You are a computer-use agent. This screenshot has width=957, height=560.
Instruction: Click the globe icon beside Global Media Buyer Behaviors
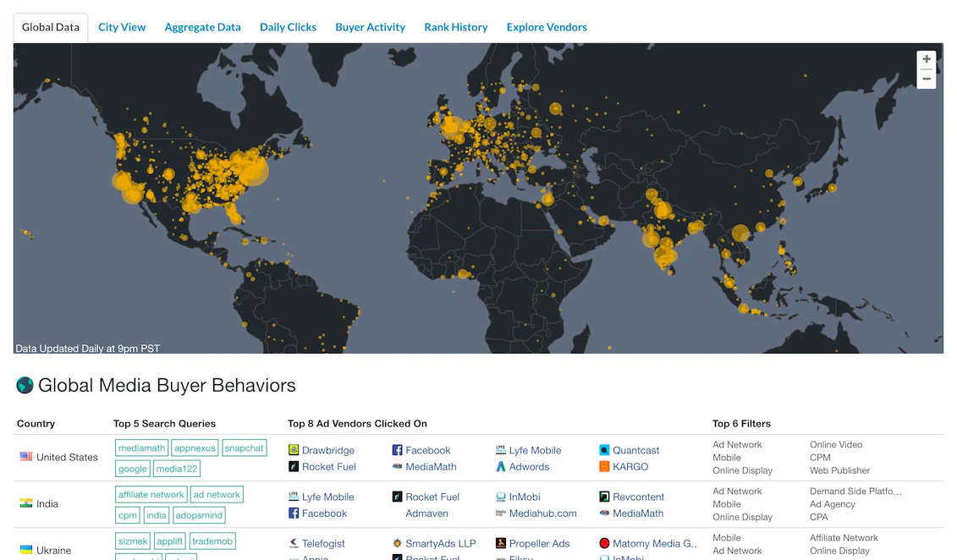(25, 385)
